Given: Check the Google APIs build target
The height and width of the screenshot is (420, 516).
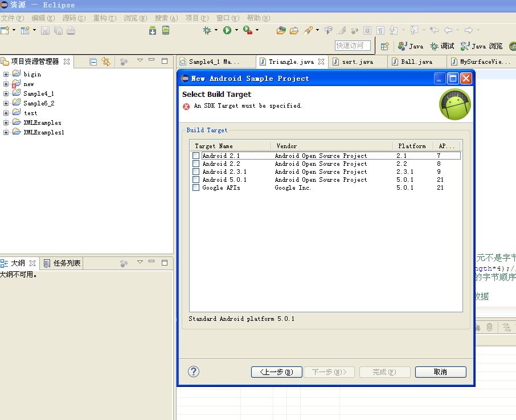Looking at the screenshot, I should 196,187.
